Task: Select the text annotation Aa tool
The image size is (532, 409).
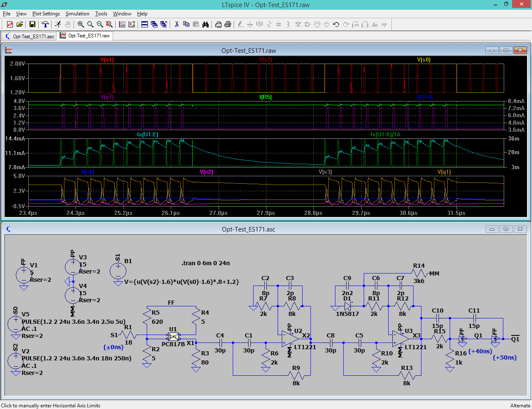Action: click(374, 25)
